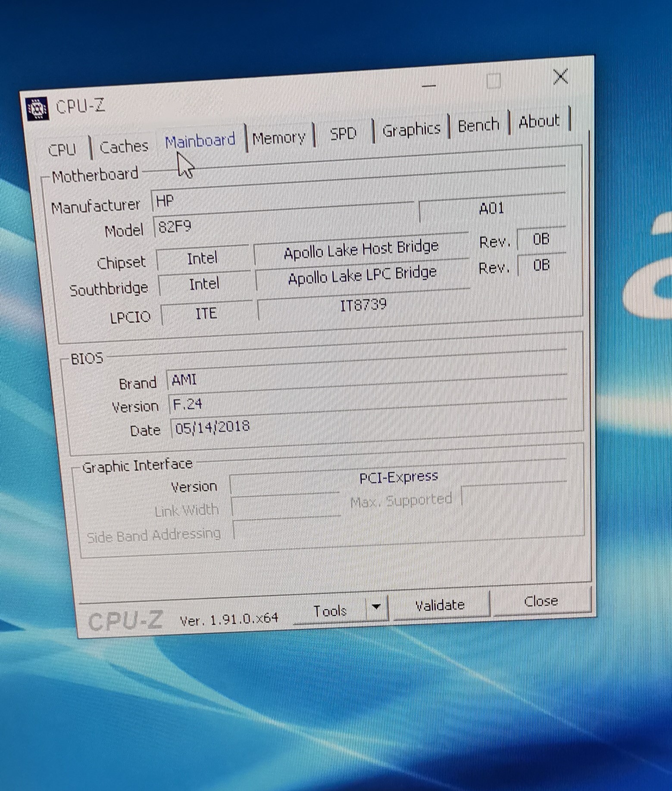Show the About tab
This screenshot has height=791, width=672.
[539, 122]
